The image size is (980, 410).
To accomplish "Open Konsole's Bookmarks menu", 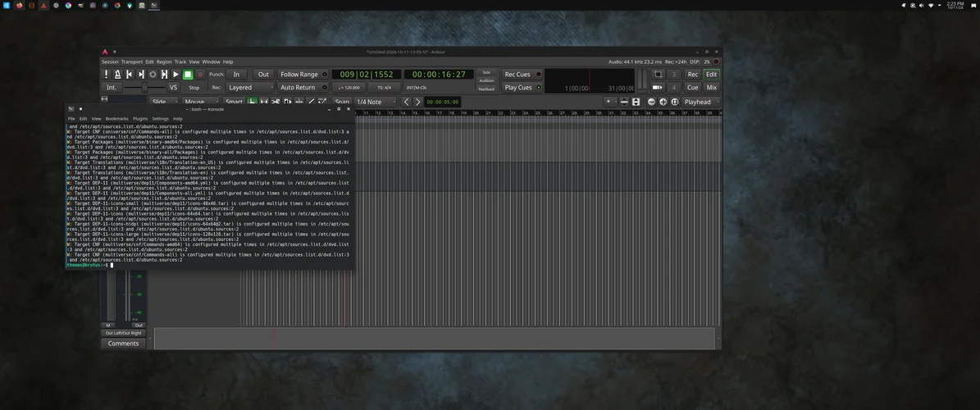I will [x=116, y=119].
